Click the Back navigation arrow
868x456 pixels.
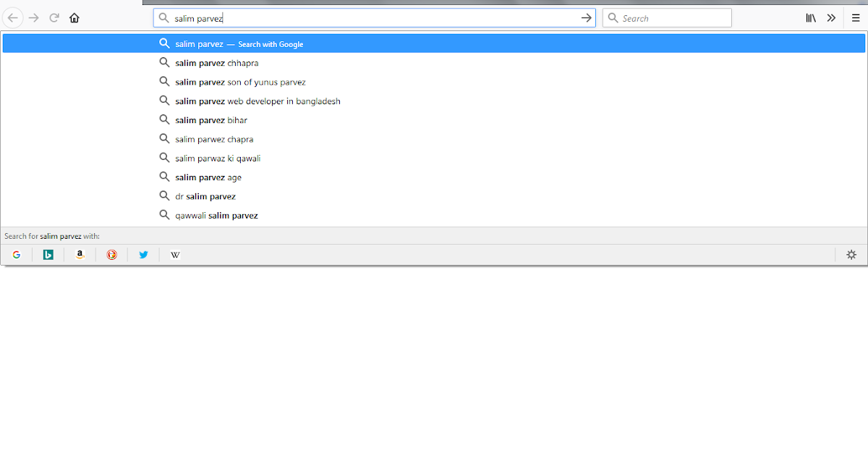click(13, 17)
